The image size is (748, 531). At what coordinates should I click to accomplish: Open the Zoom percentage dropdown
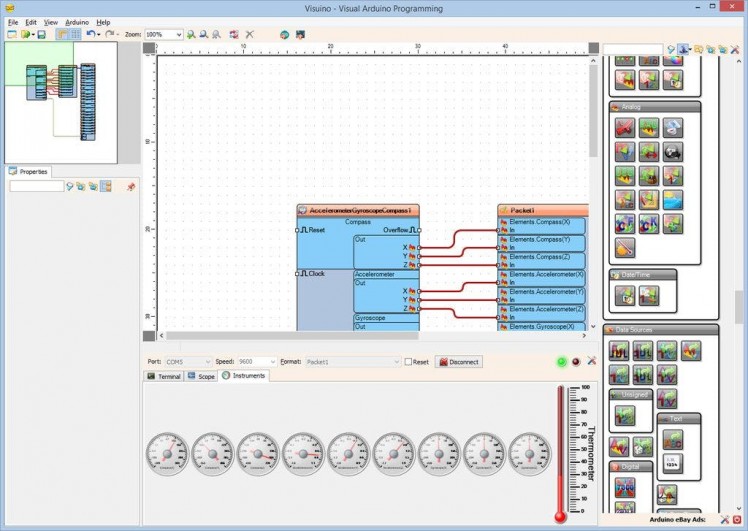178,34
